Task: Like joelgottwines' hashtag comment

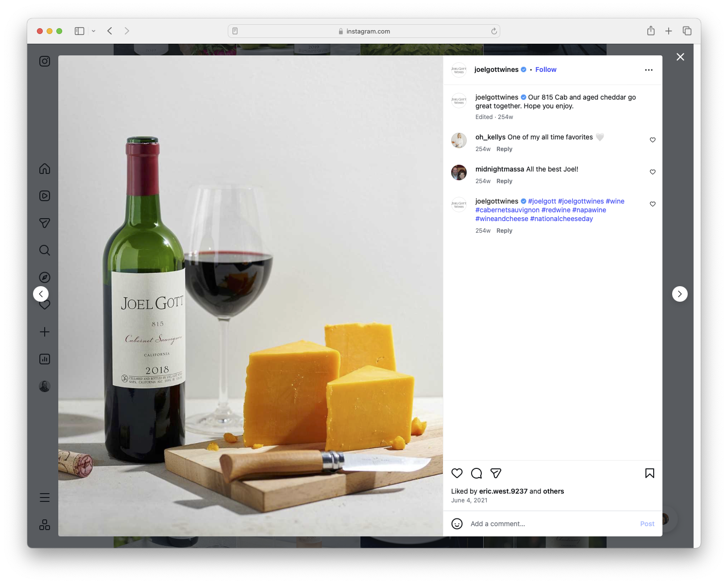Action: pyautogui.click(x=653, y=204)
